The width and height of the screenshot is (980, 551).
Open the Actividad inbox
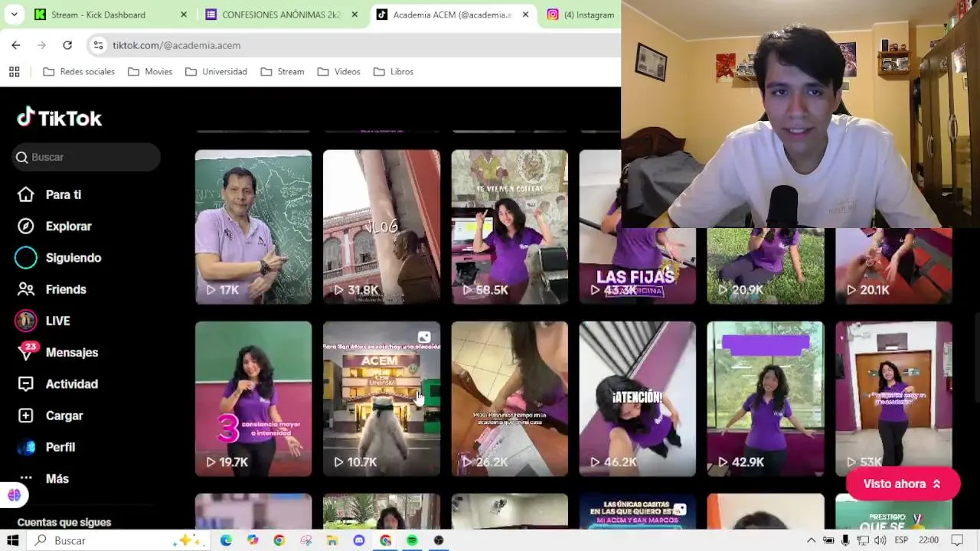[x=57, y=384]
